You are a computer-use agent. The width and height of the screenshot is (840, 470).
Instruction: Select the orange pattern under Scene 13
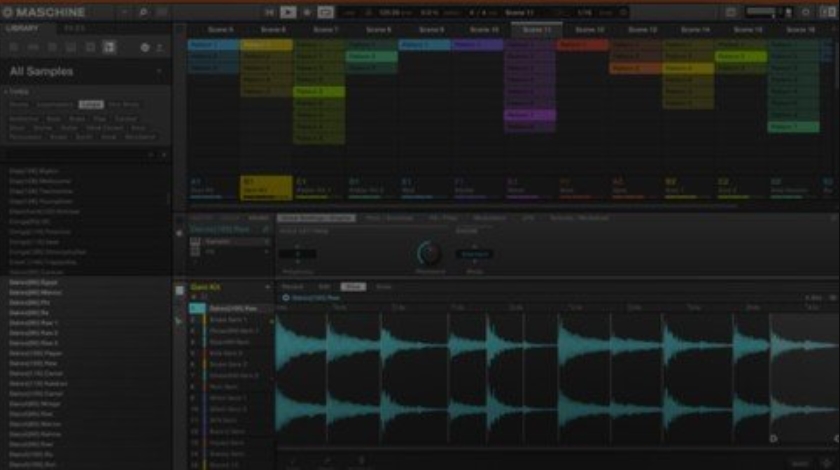pos(634,68)
